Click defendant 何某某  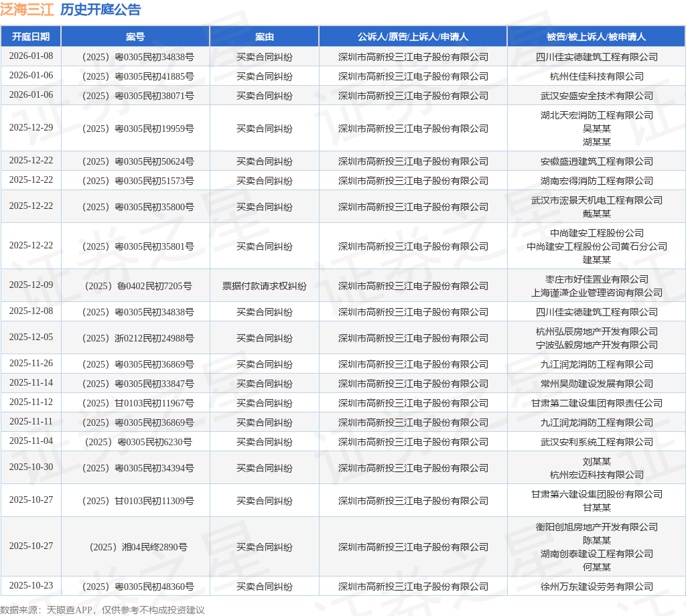tap(597, 567)
